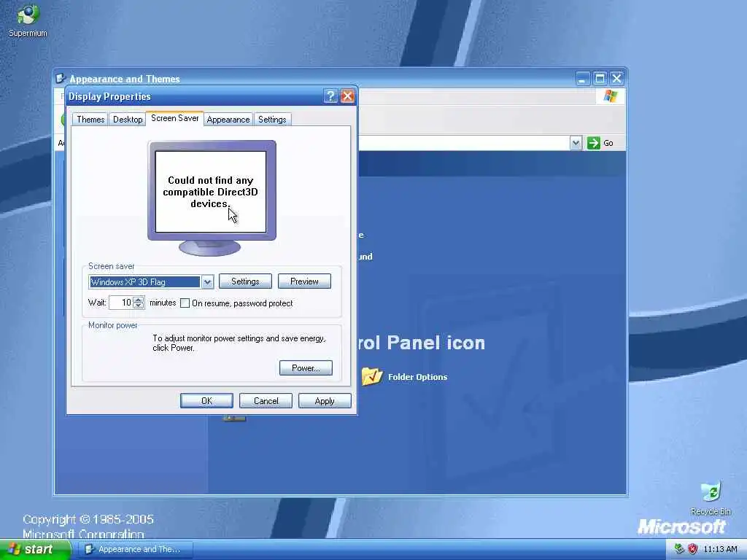The height and width of the screenshot is (560, 747).
Task: Open monitor Power settings button
Action: [306, 368]
